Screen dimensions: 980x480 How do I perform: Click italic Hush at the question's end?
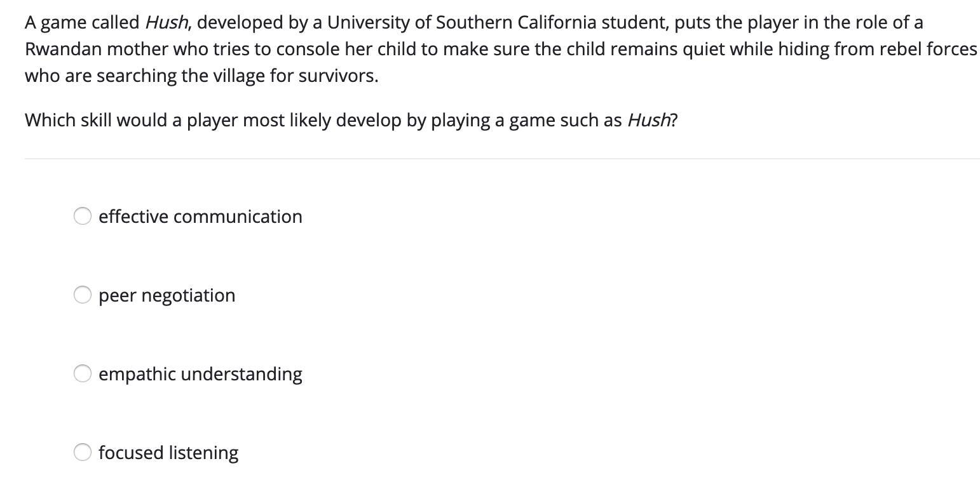pos(648,120)
